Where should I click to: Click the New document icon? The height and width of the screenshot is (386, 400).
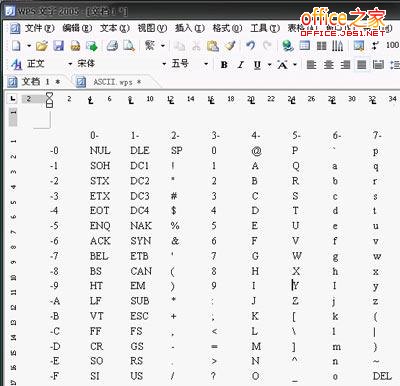tap(16, 46)
